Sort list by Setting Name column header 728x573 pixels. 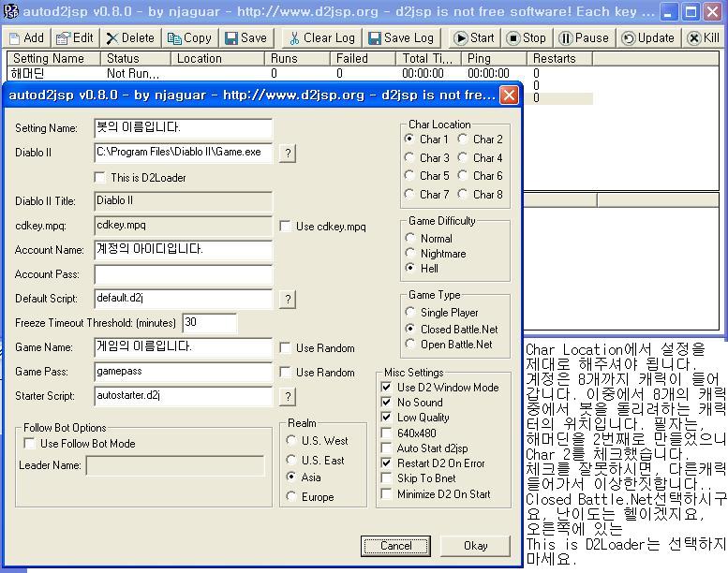pos(53,58)
